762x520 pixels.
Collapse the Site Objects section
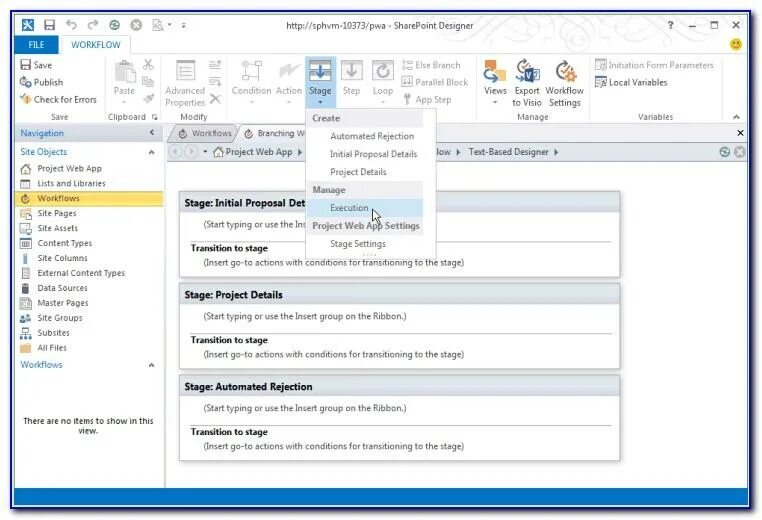pyautogui.click(x=151, y=152)
